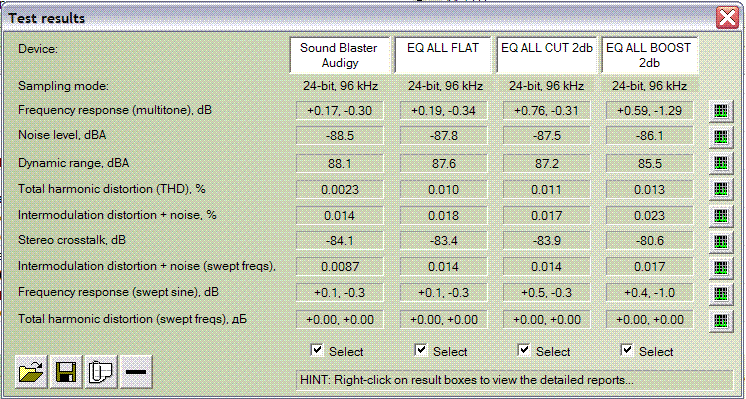Close the Test results window
The image size is (746, 399).
[x=727, y=19]
